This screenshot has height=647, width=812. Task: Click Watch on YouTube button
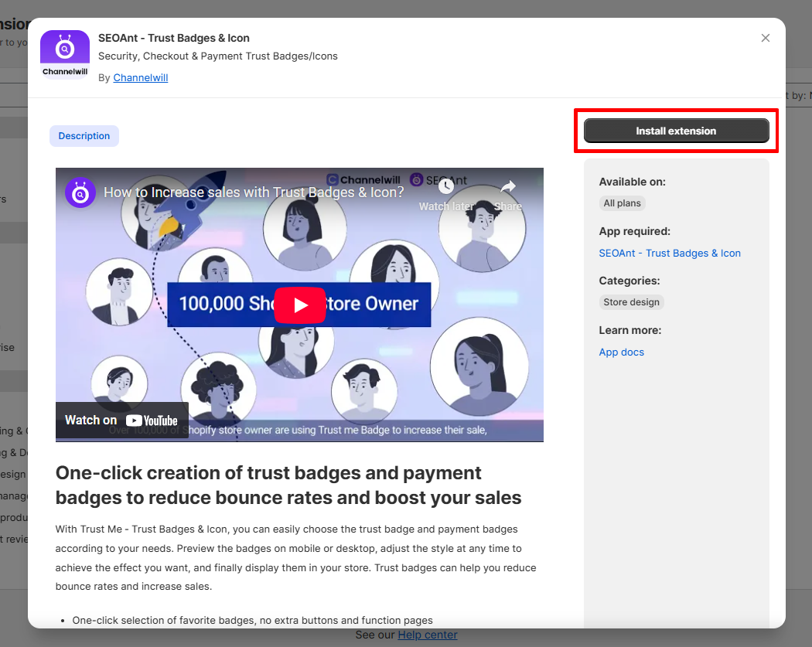pyautogui.click(x=121, y=421)
